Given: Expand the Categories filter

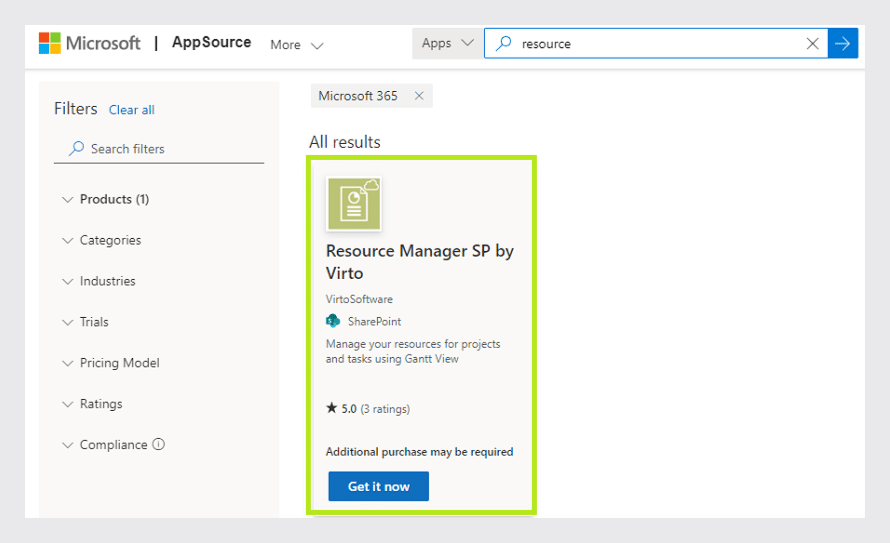Looking at the screenshot, I should coord(101,240).
